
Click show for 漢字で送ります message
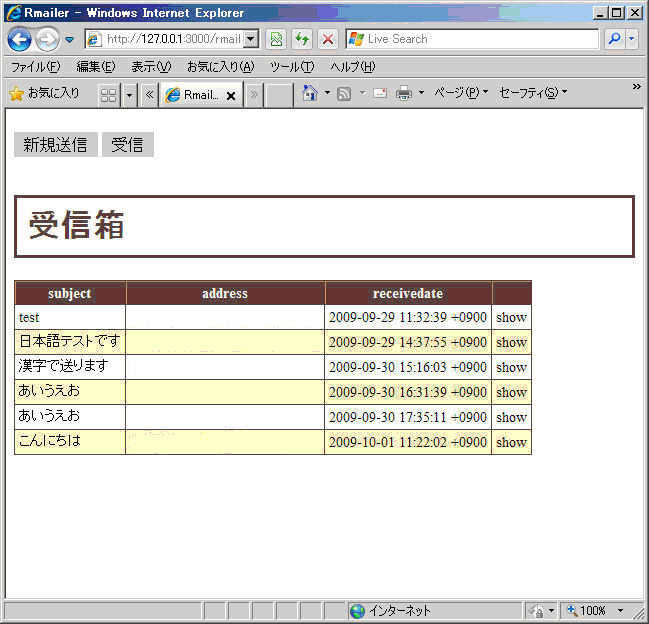(x=512, y=367)
